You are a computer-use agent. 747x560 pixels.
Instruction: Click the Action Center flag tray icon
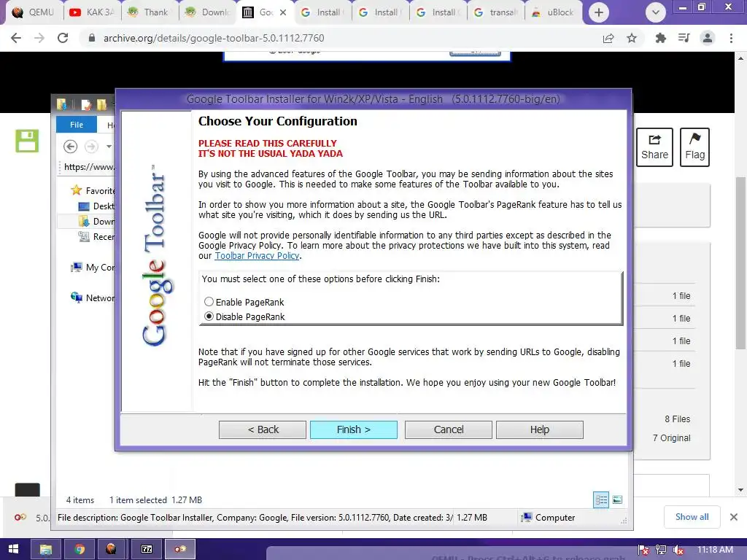(x=643, y=550)
